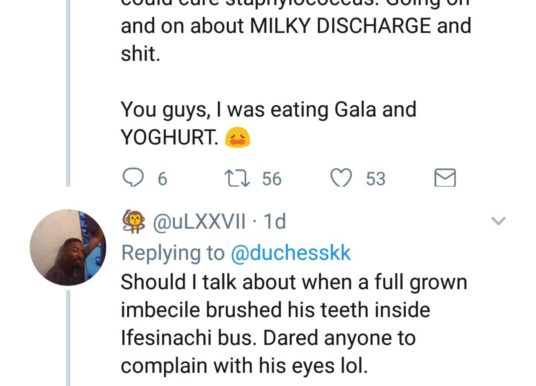Screen dimensions: 536x386
Task: Open the tweet posted 1d ago
Action: tap(275, 222)
